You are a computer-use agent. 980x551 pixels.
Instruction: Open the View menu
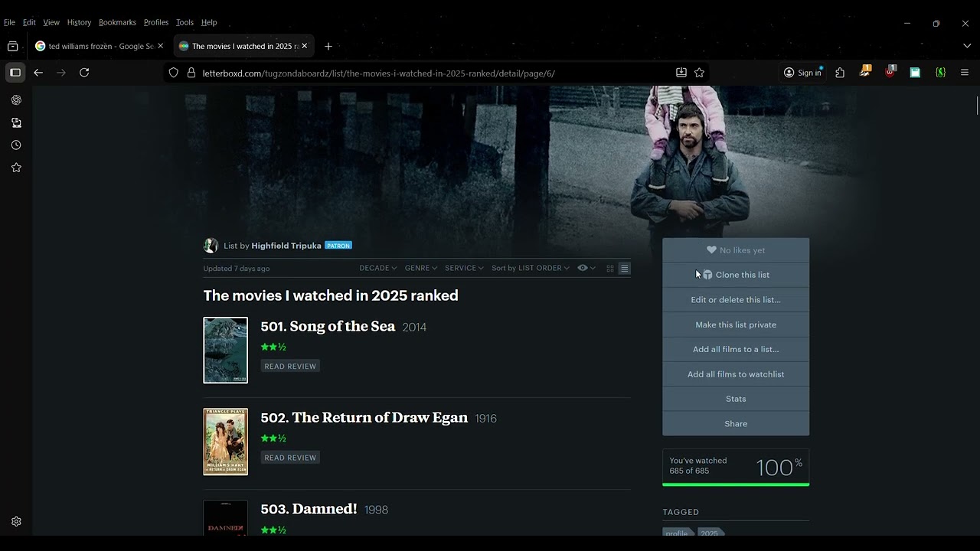click(x=51, y=22)
